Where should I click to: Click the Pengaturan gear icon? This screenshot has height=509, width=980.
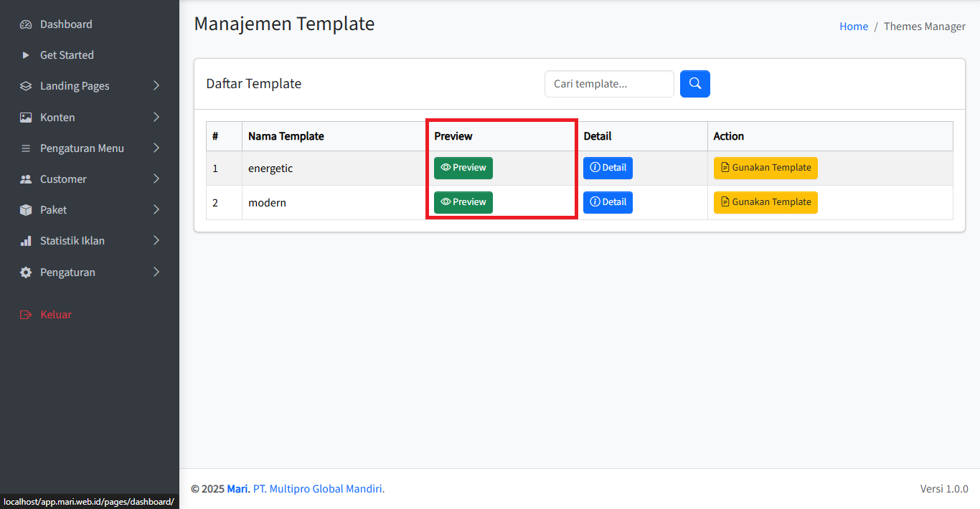pos(26,272)
